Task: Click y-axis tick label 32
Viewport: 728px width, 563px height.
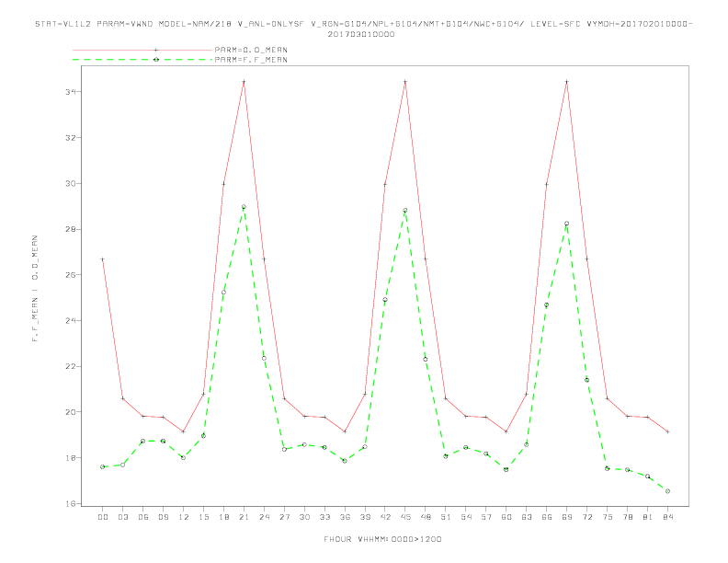Action: point(71,138)
